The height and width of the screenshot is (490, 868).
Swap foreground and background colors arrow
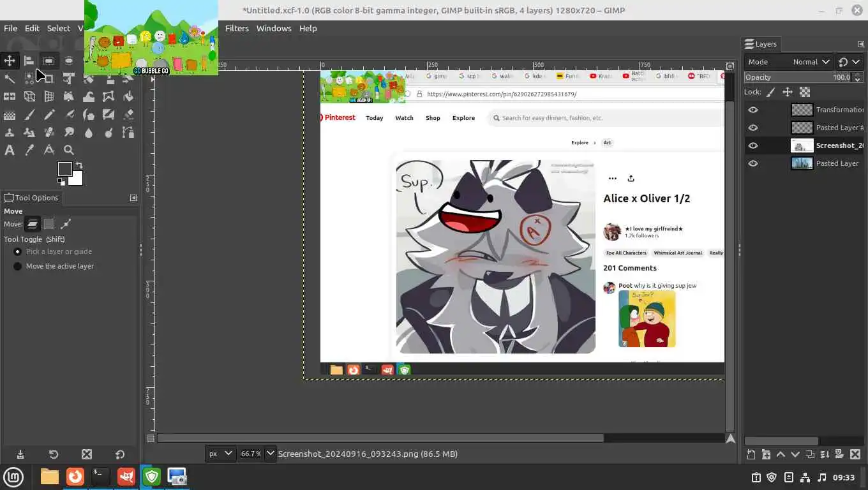point(79,166)
